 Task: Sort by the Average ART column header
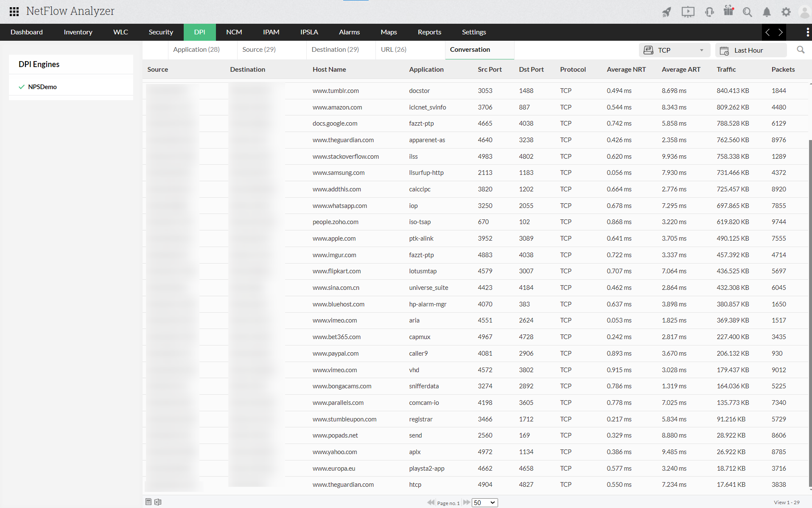[681, 70]
